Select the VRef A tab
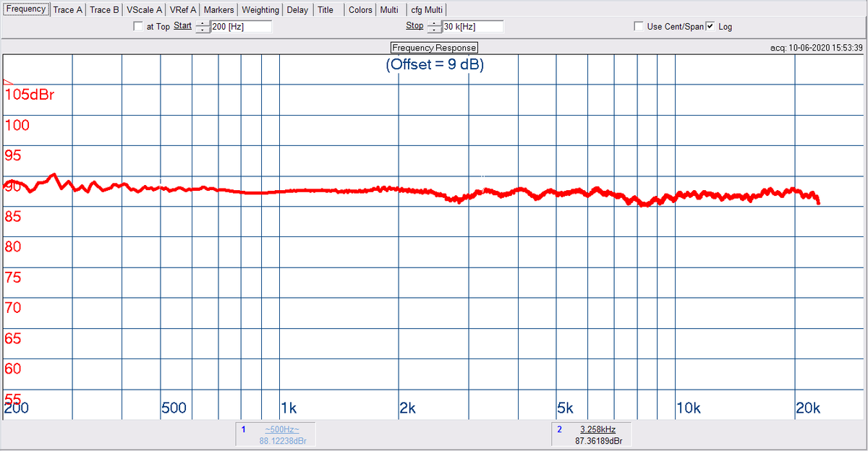 [183, 10]
